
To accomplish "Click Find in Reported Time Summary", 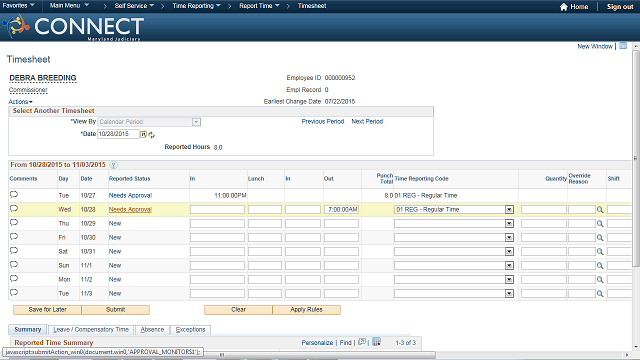I will point(345,342).
